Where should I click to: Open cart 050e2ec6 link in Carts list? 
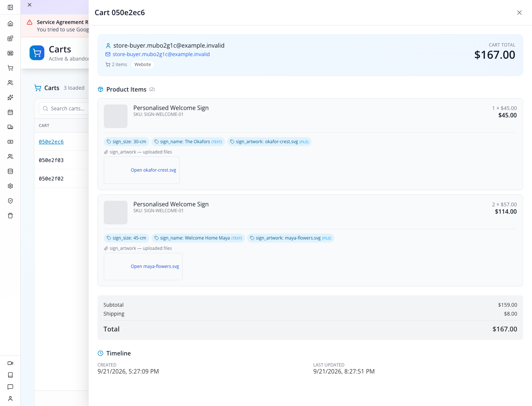coord(51,142)
